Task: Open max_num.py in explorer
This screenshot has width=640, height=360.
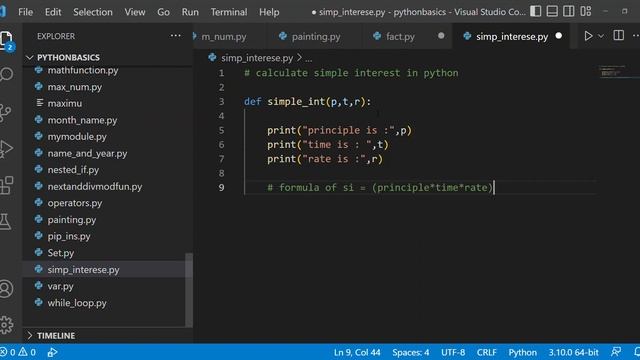Action: pos(75,87)
